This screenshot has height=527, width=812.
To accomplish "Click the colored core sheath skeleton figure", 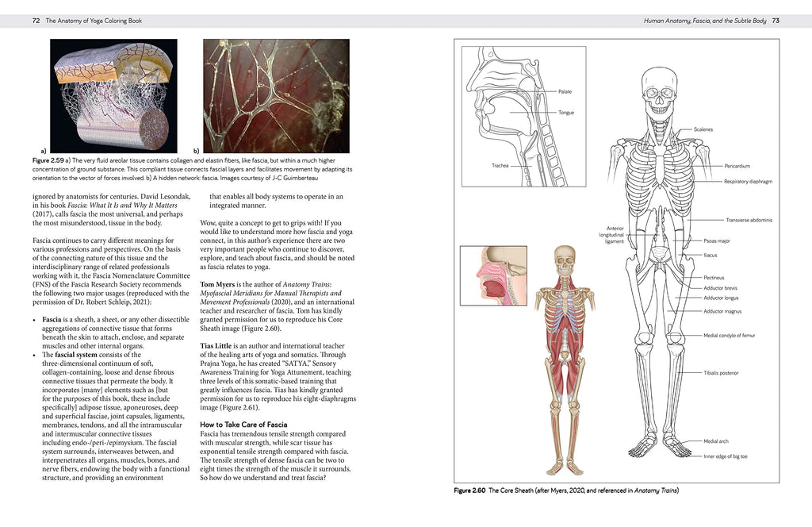I will click(565, 360).
